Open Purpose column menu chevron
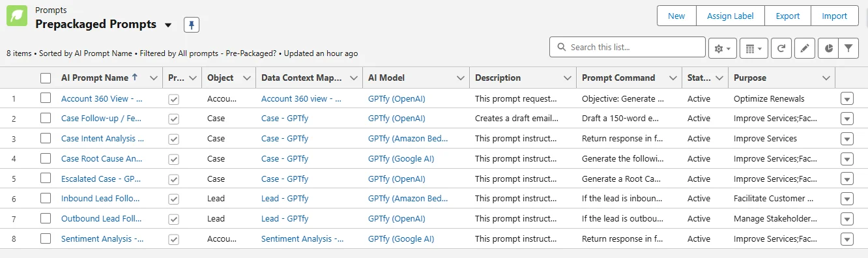 click(x=826, y=78)
